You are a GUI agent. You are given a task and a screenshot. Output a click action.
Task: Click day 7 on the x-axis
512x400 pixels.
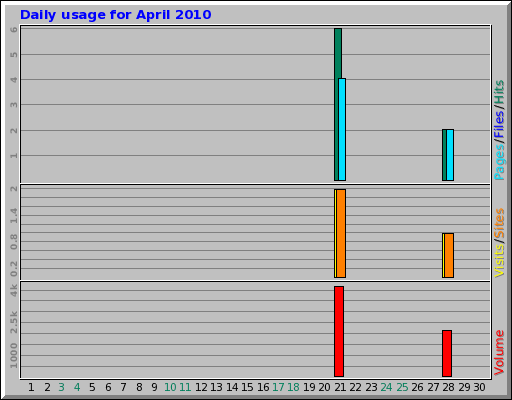click(x=123, y=387)
